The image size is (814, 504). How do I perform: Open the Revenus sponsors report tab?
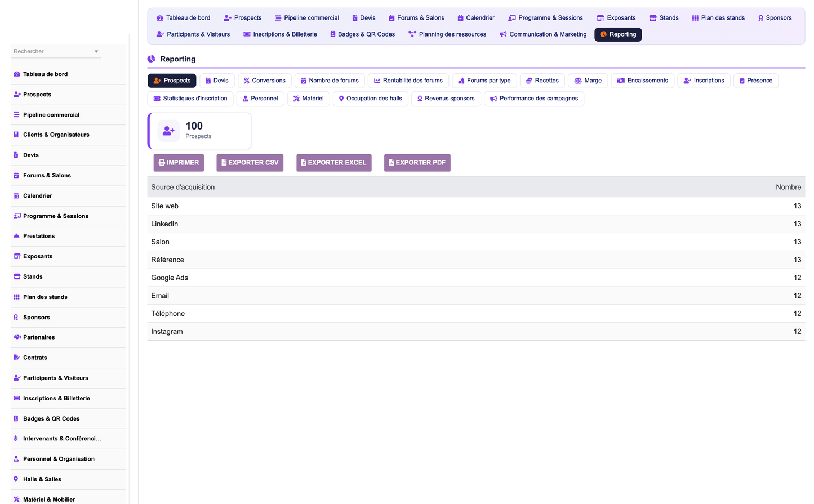click(x=446, y=99)
